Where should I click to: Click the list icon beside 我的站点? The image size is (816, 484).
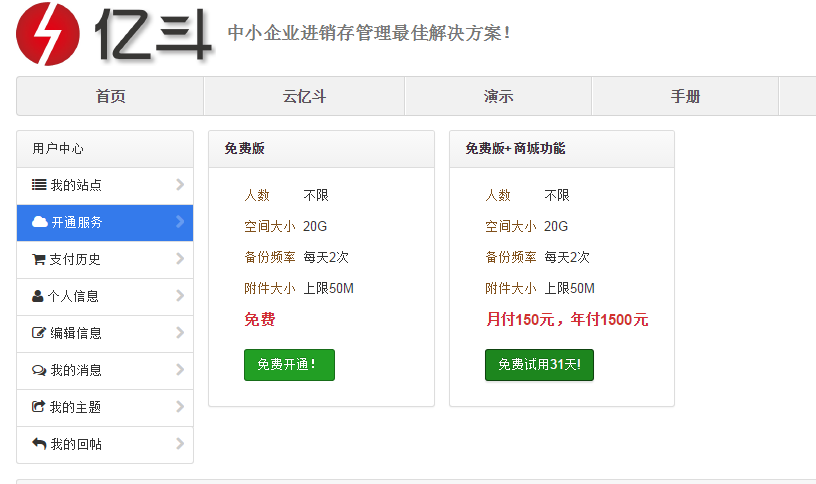coord(39,185)
